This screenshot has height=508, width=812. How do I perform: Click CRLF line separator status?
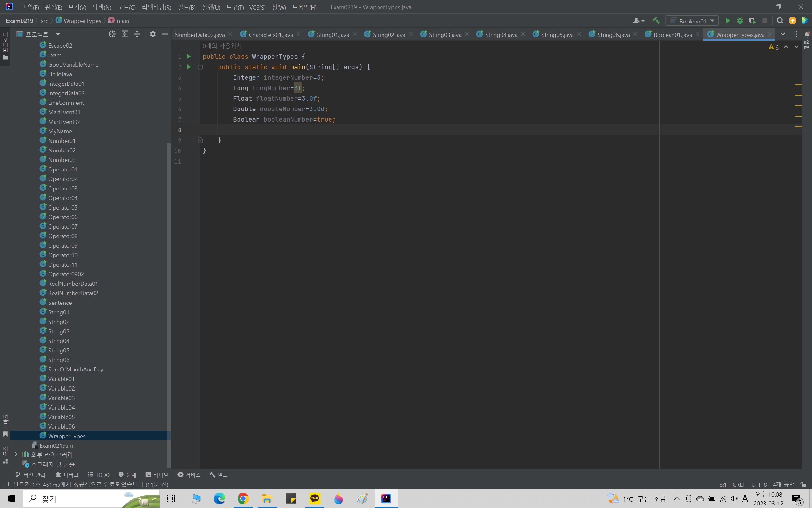[x=739, y=484]
